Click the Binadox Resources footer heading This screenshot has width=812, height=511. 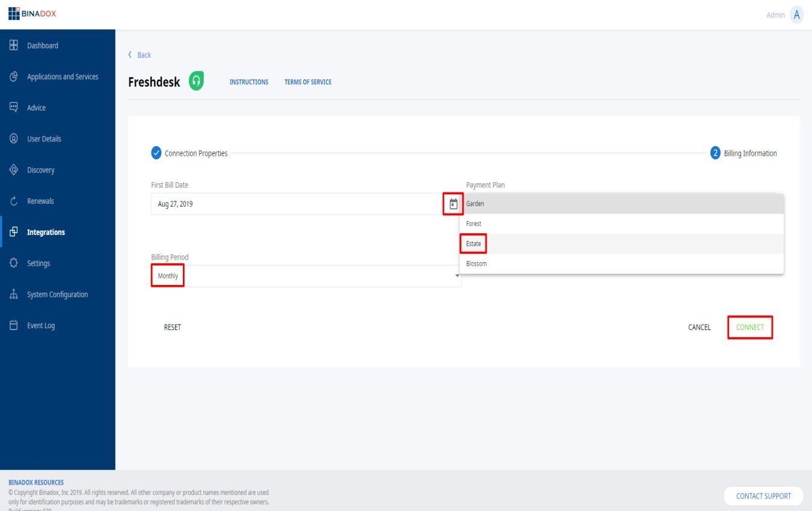pos(36,482)
